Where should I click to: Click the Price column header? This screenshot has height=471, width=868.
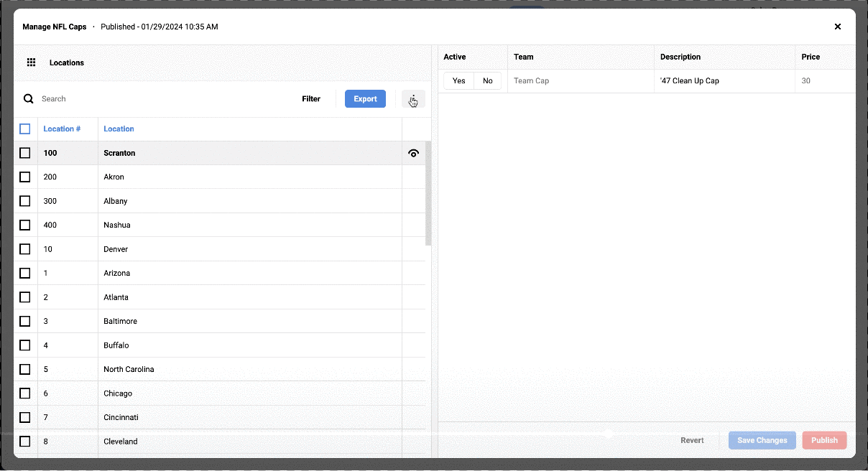pos(811,57)
